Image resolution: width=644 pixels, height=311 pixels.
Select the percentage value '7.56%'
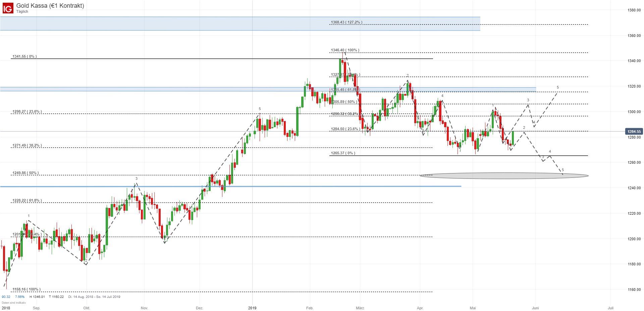pos(20,297)
